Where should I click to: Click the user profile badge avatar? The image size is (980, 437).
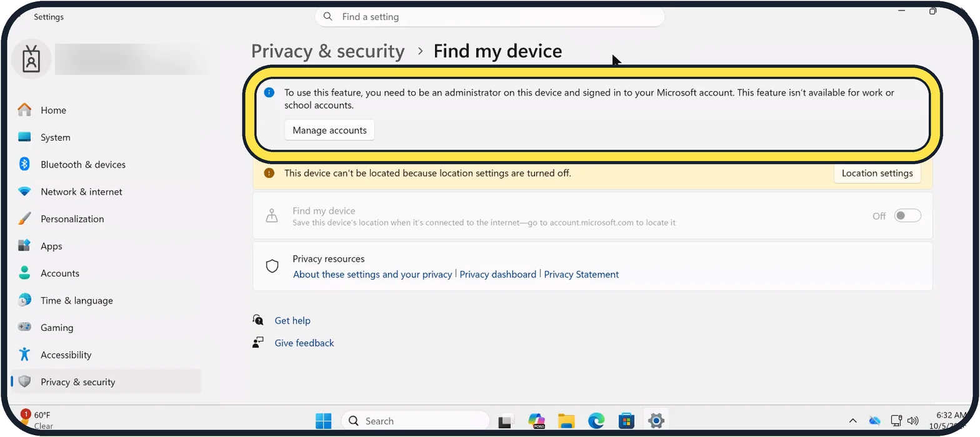pyautogui.click(x=31, y=59)
